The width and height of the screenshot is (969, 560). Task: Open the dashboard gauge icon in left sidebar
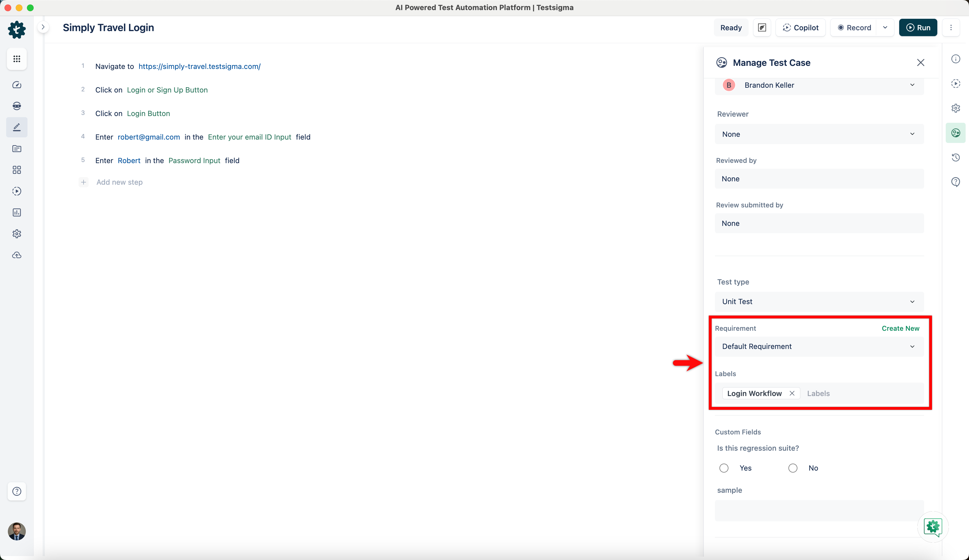pos(17,85)
